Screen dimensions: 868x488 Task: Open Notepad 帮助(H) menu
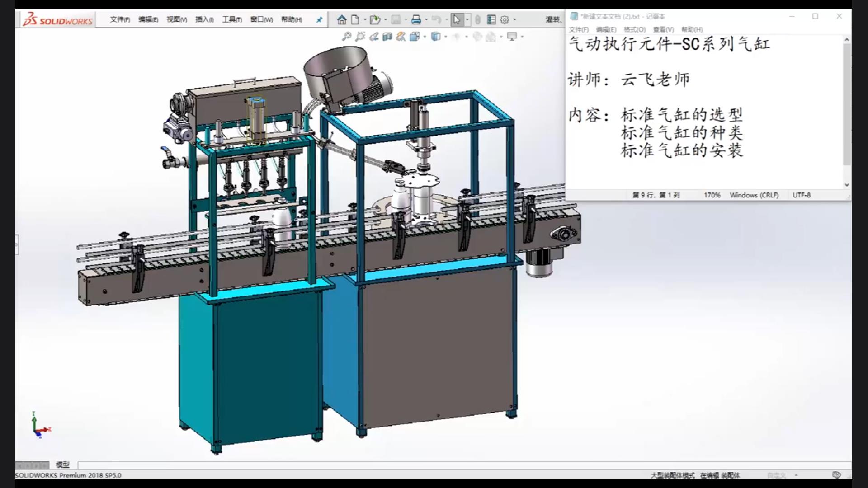tap(692, 29)
